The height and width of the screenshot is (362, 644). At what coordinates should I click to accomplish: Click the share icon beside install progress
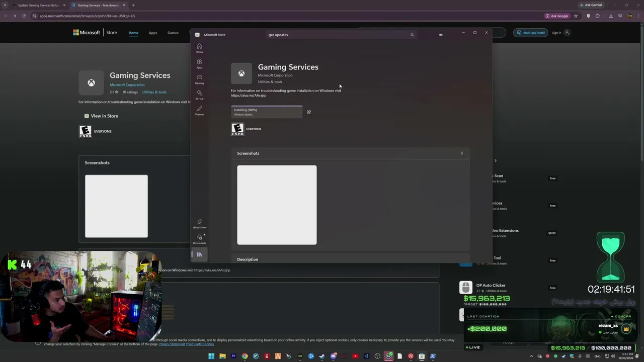click(x=309, y=112)
